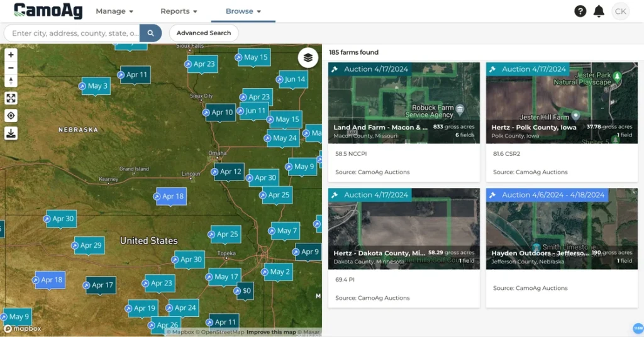The image size is (644, 337).
Task: Select the May 15 marker north of Jun 14
Action: click(253, 57)
